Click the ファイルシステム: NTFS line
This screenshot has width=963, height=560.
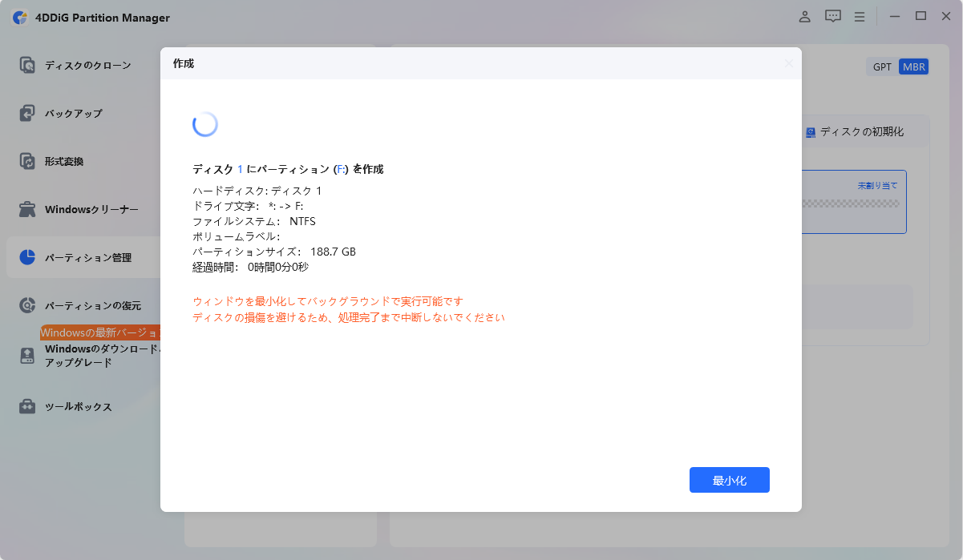point(254,221)
